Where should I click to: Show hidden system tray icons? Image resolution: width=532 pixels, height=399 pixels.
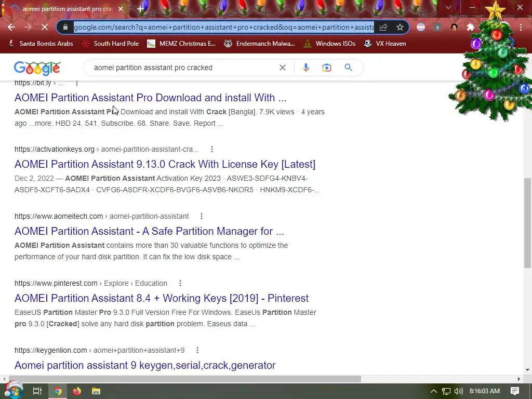[x=433, y=391]
